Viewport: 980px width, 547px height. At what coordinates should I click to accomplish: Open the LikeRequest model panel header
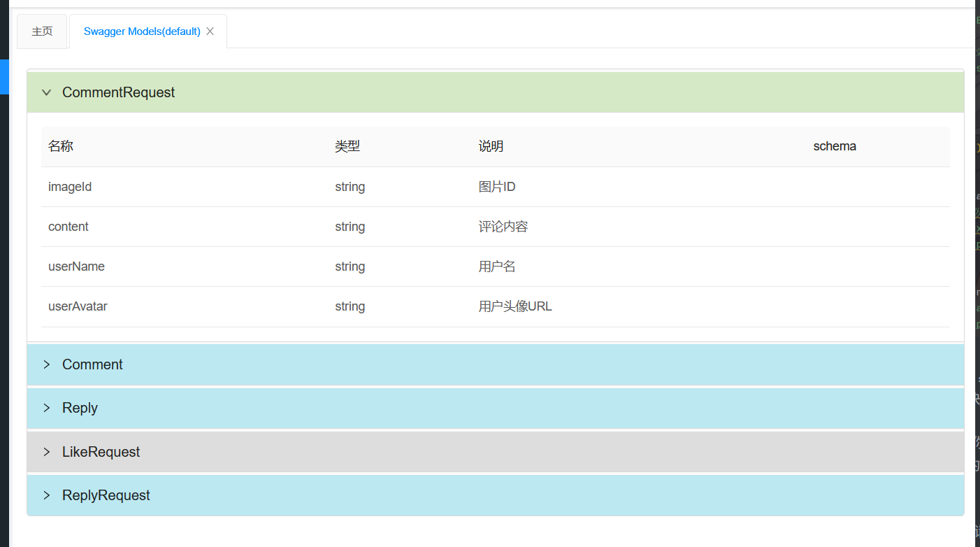[101, 452]
